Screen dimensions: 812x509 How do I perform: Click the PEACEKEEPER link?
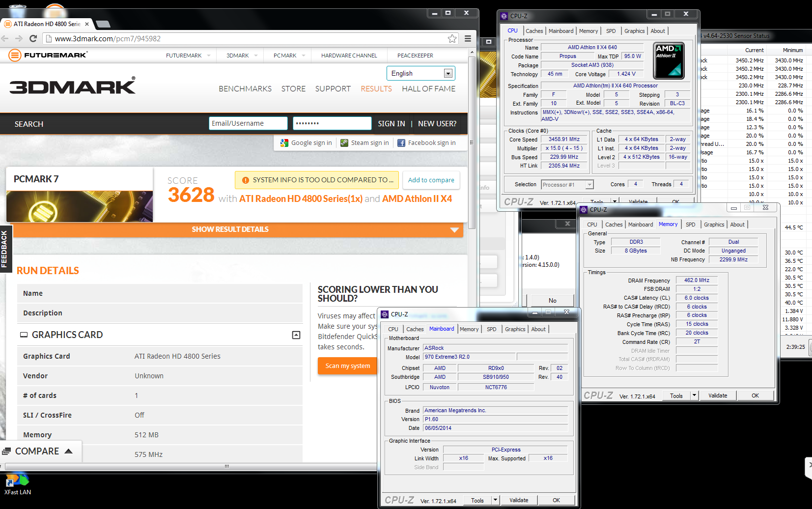[x=415, y=56]
